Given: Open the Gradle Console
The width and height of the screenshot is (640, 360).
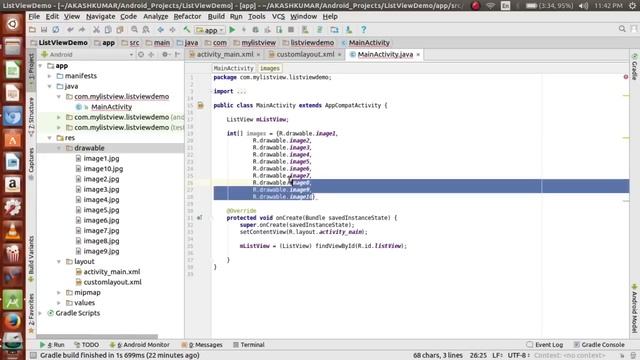Looking at the screenshot, I should click(x=599, y=345).
